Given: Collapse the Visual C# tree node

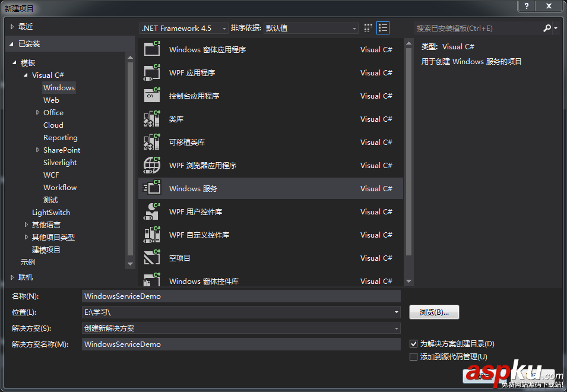Looking at the screenshot, I should click(26, 75).
